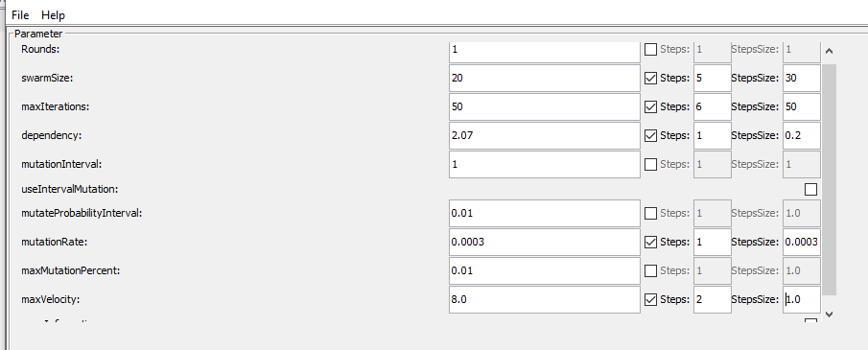The width and height of the screenshot is (868, 350).
Task: Click the dependency StepsSize field
Action: click(x=802, y=135)
